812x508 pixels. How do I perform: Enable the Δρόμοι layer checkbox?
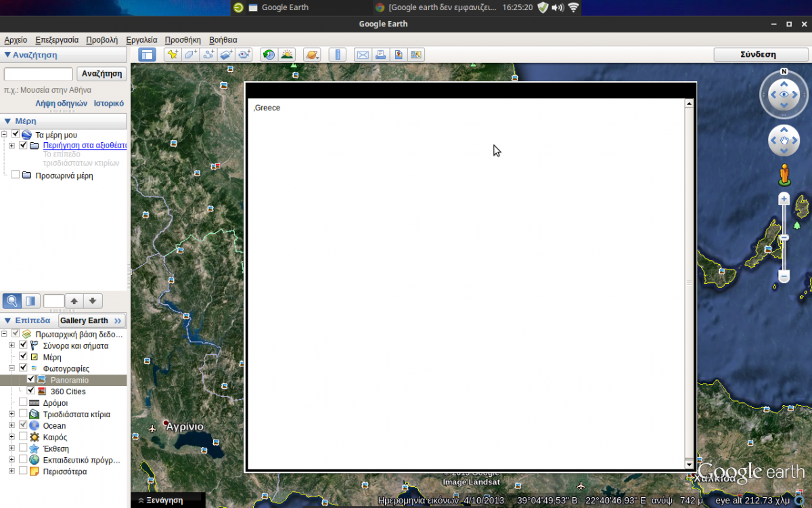click(x=23, y=402)
